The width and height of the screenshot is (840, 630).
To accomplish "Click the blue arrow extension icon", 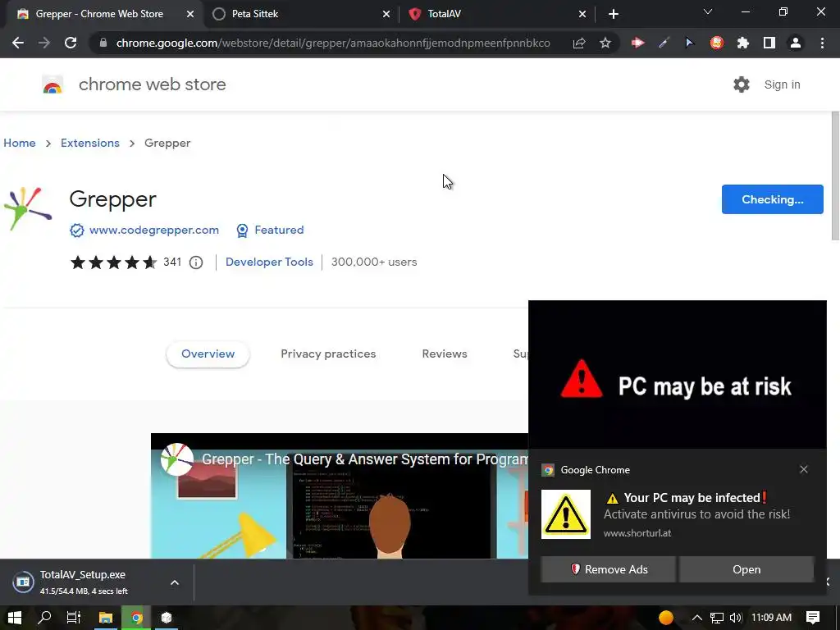I will tap(689, 43).
